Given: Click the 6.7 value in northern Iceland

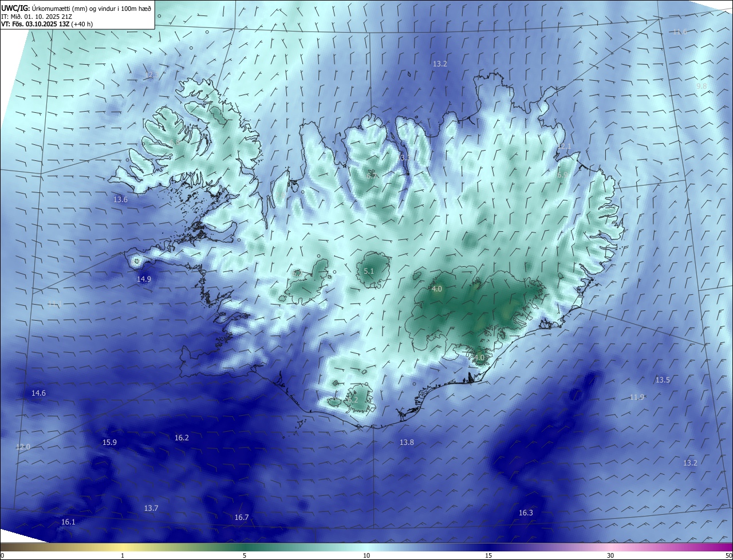Looking at the screenshot, I should click(x=371, y=176).
